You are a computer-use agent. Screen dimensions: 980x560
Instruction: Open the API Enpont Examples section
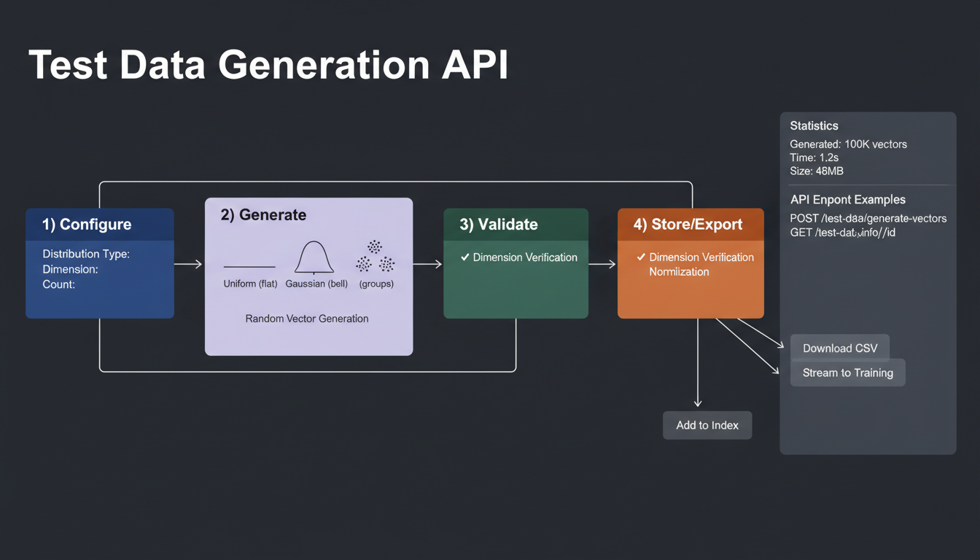pyautogui.click(x=847, y=199)
